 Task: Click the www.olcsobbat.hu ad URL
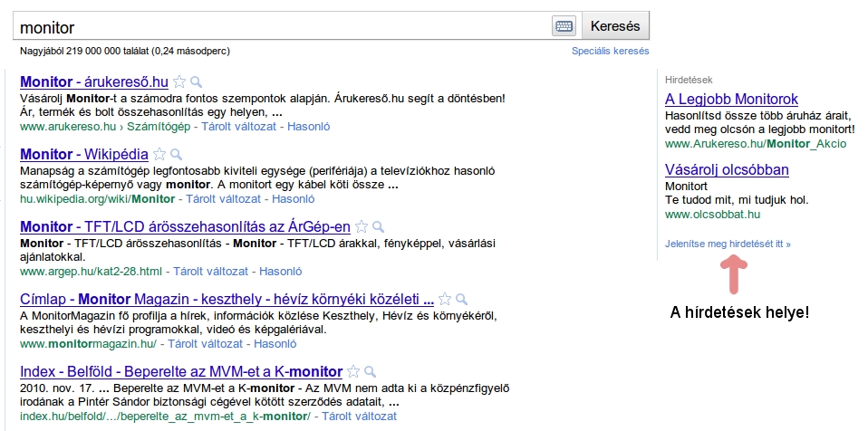point(712,214)
